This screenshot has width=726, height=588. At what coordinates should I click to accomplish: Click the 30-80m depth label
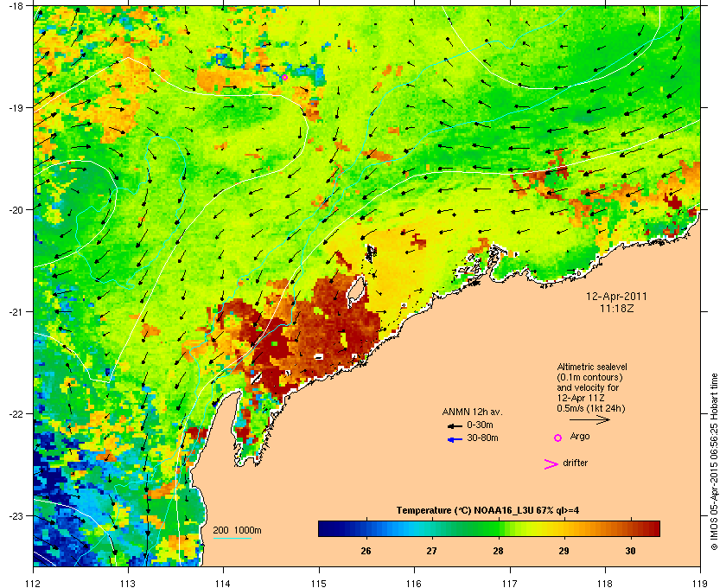482,438
